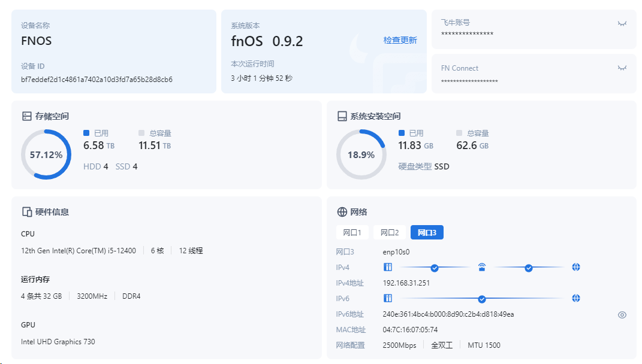This screenshot has height=364, width=642.
Task: Reveal the hidden 飞牛账号 account value
Action: click(x=622, y=23)
